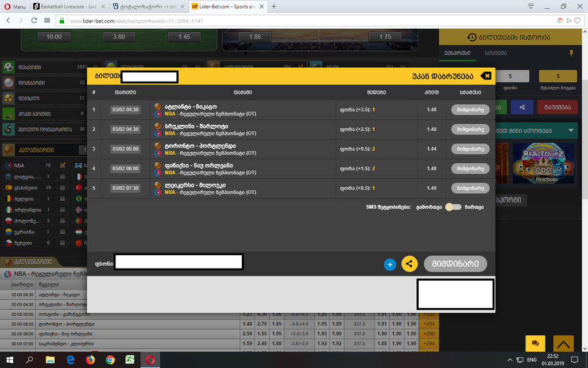This screenshot has width=588, height=368.
Task: Open Opera tab menu icon at top right
Action: point(531,6)
